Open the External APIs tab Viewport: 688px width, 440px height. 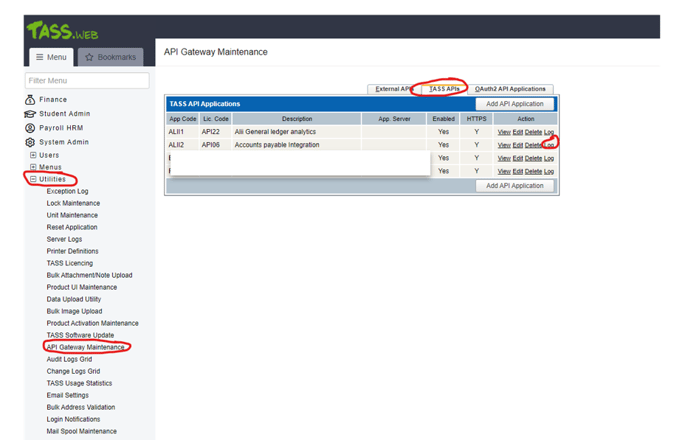pyautogui.click(x=394, y=89)
